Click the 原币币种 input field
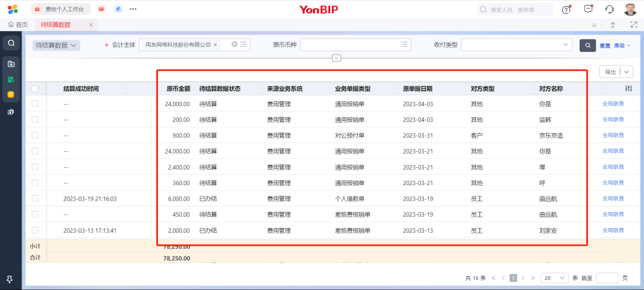This screenshot has height=290, width=644. (x=355, y=44)
